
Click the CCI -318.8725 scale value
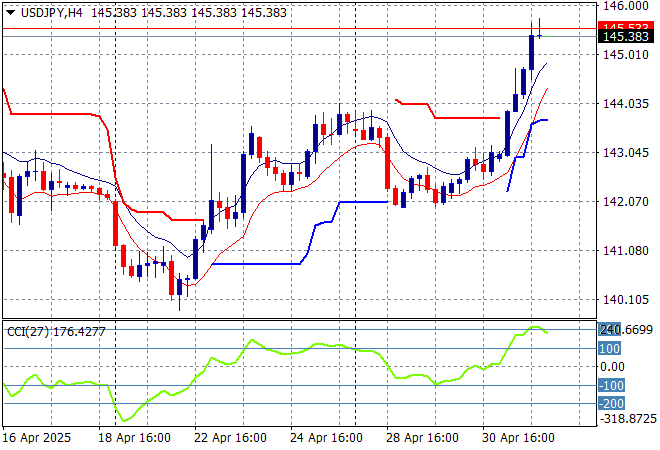(628, 419)
